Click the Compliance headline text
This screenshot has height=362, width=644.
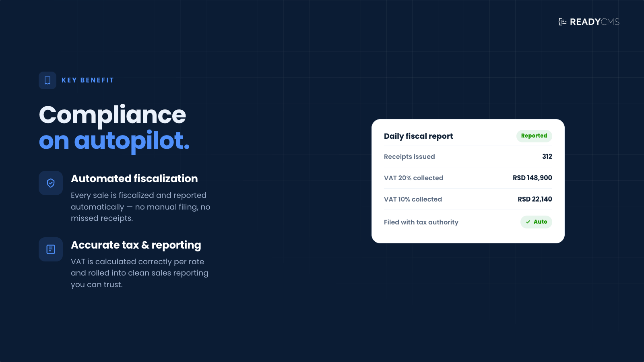point(112,115)
